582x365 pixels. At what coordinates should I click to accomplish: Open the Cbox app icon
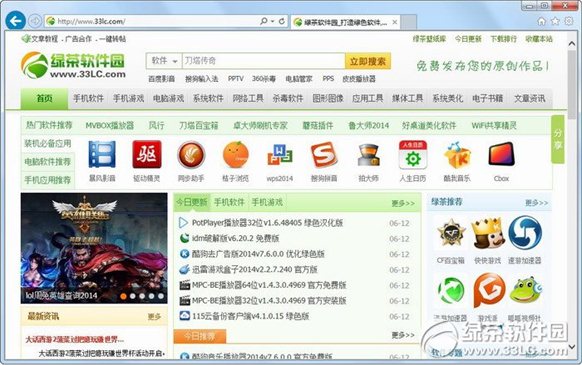[x=501, y=154]
